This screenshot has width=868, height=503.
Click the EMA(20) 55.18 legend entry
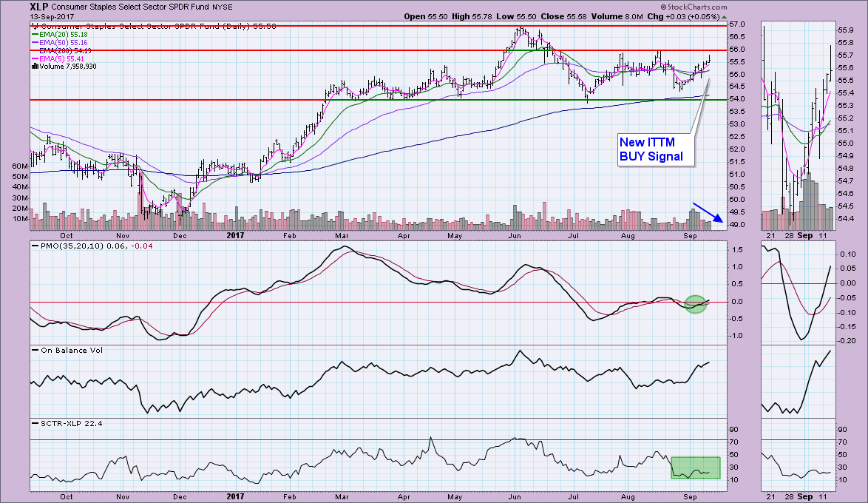[x=63, y=34]
